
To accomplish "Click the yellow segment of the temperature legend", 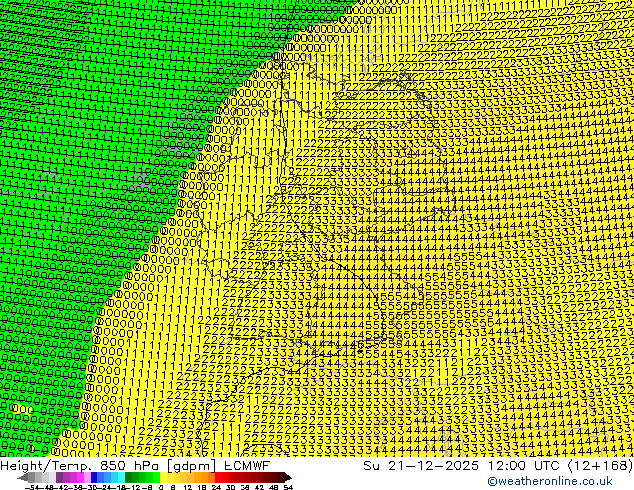I will pos(163,478).
